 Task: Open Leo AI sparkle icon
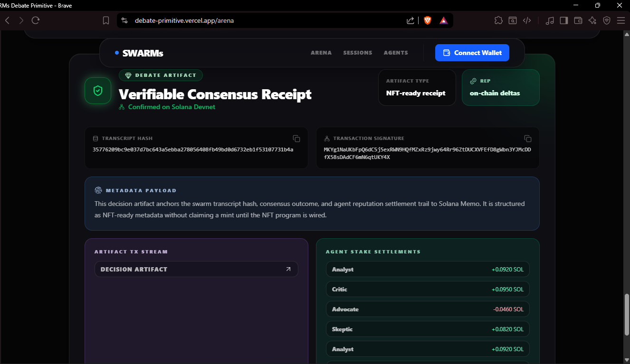592,20
